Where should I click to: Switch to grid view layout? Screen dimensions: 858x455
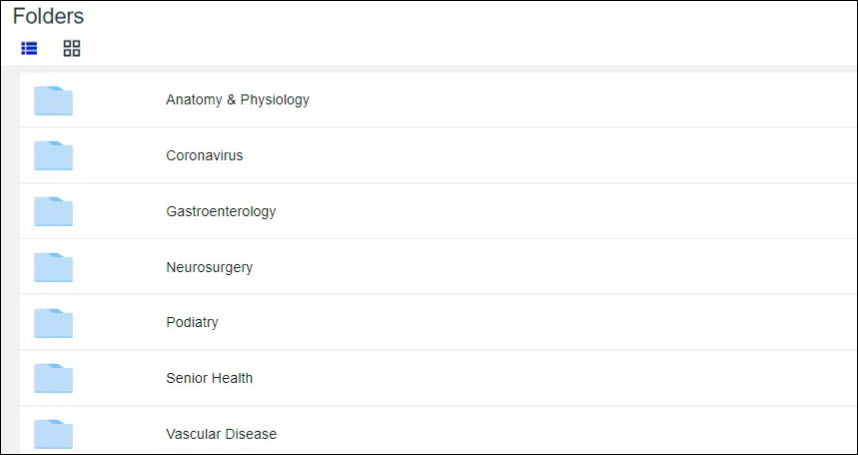pos(72,48)
